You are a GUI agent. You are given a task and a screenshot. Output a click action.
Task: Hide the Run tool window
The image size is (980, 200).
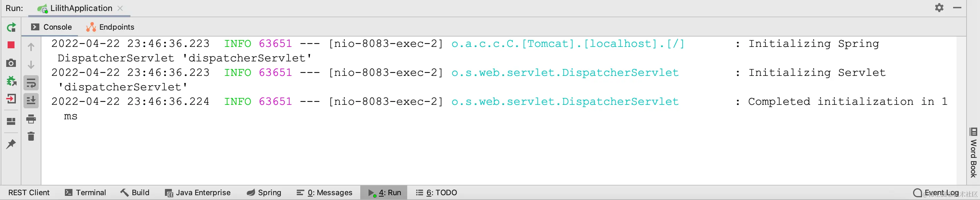pos(957,8)
